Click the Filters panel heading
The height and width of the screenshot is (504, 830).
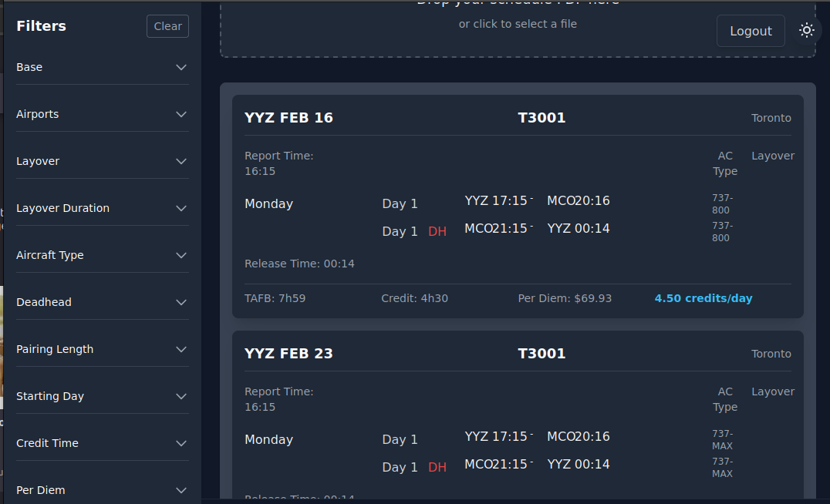pyautogui.click(x=41, y=26)
